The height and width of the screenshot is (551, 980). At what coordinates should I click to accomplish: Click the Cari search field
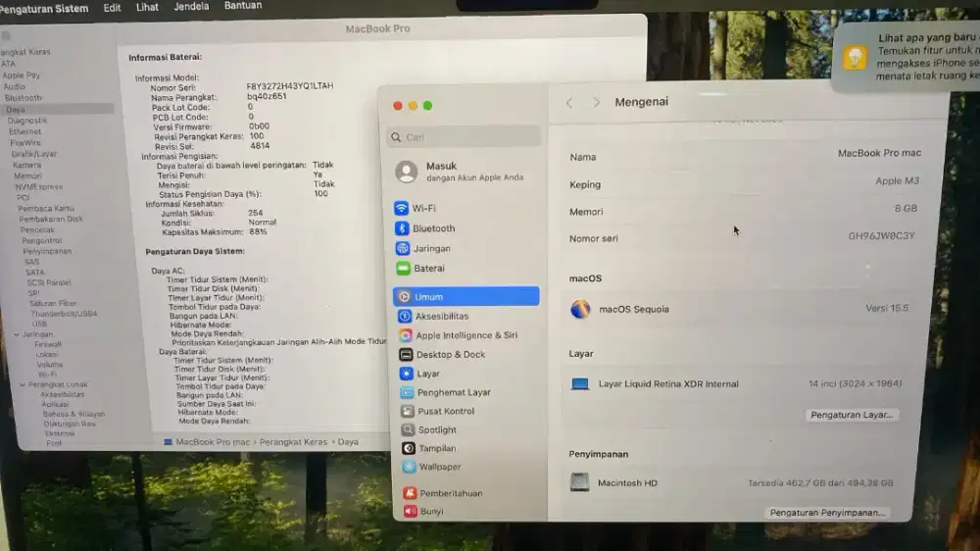pyautogui.click(x=464, y=137)
